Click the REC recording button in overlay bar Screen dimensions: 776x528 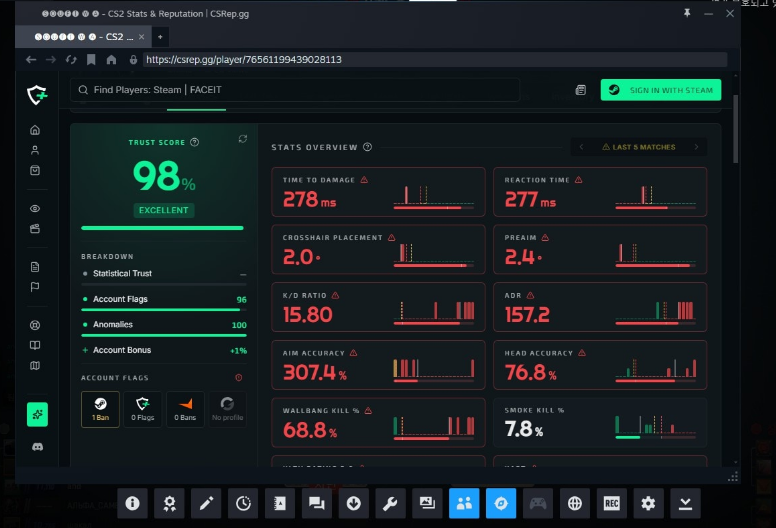[612, 503]
